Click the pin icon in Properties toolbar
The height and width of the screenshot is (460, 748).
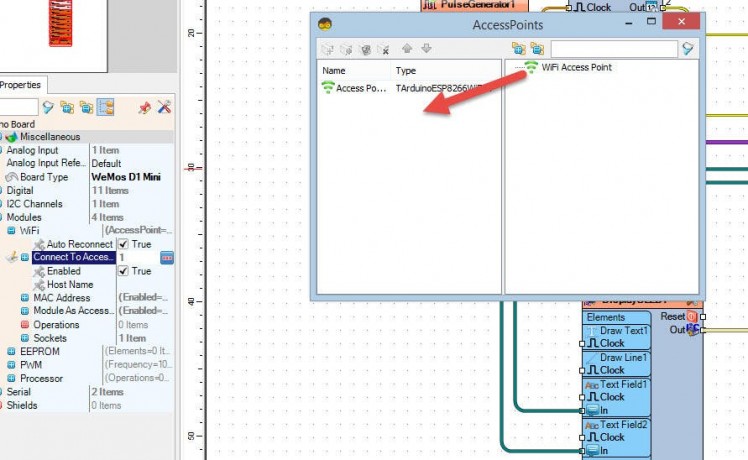click(145, 106)
